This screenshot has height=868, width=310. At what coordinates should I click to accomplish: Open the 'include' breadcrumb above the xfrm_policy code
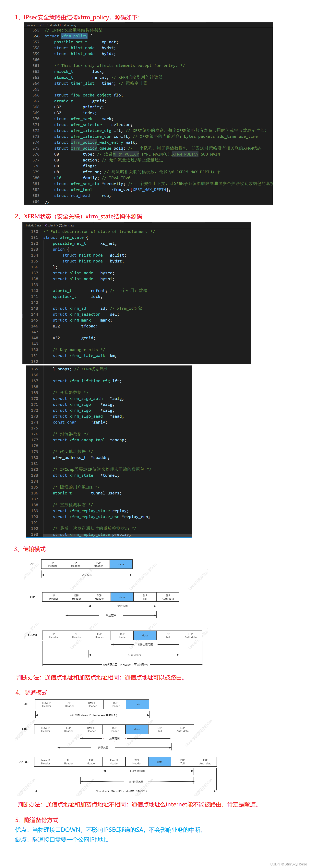coord(31,25)
